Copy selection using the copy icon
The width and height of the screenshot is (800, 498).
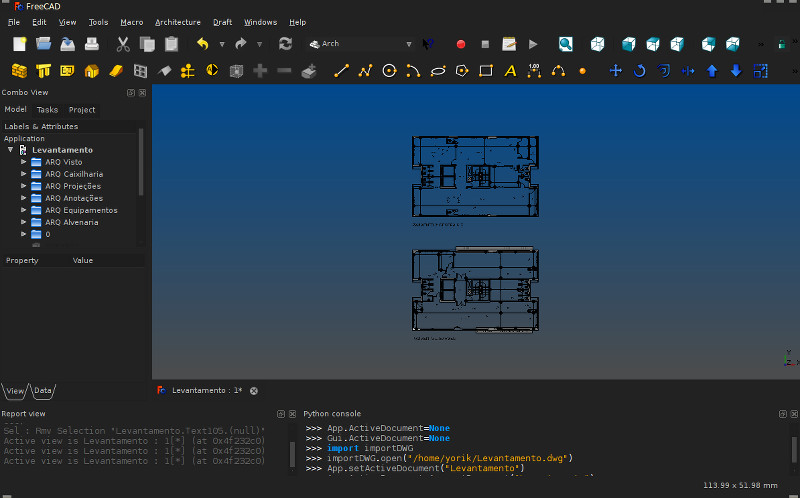click(147, 44)
